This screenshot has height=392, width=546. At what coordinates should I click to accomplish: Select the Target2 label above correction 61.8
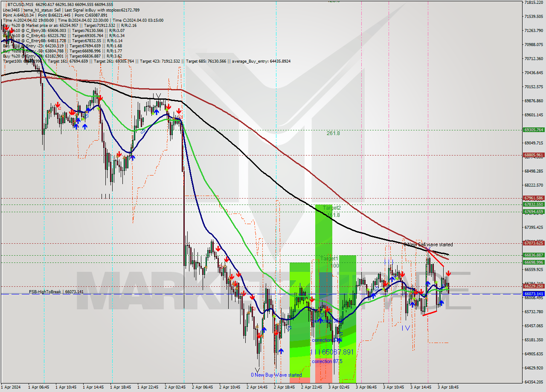pos(332,208)
